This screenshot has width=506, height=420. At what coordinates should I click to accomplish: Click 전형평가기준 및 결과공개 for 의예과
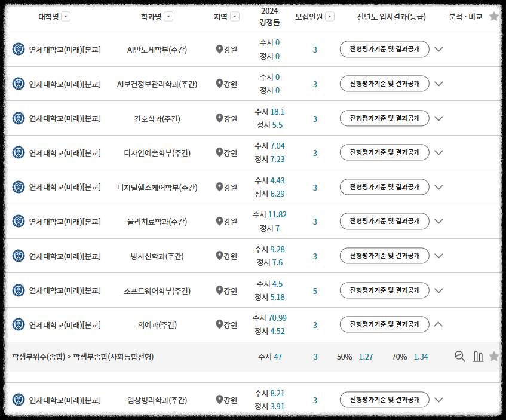(x=385, y=324)
